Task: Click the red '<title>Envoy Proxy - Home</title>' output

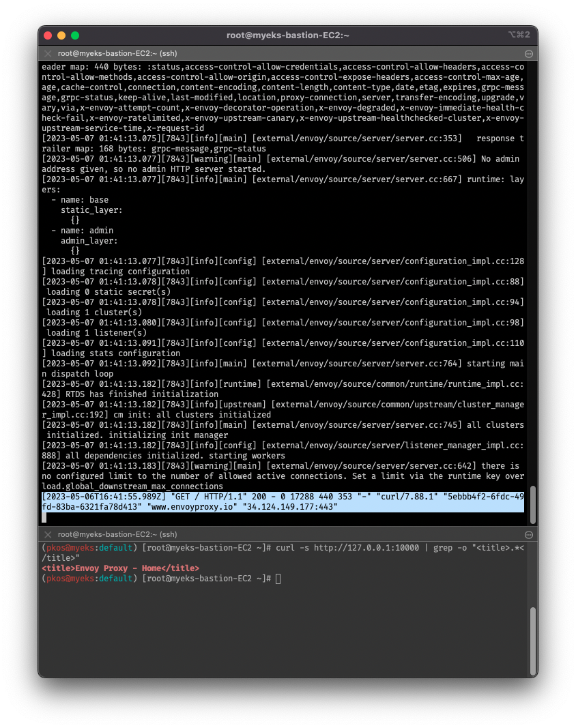Action: pyautogui.click(x=120, y=568)
